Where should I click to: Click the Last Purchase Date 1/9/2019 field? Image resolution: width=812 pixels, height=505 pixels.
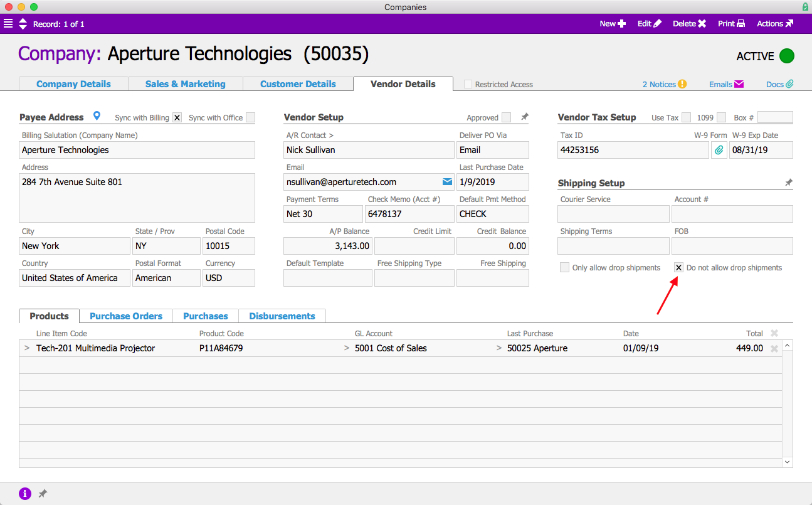pyautogui.click(x=493, y=182)
